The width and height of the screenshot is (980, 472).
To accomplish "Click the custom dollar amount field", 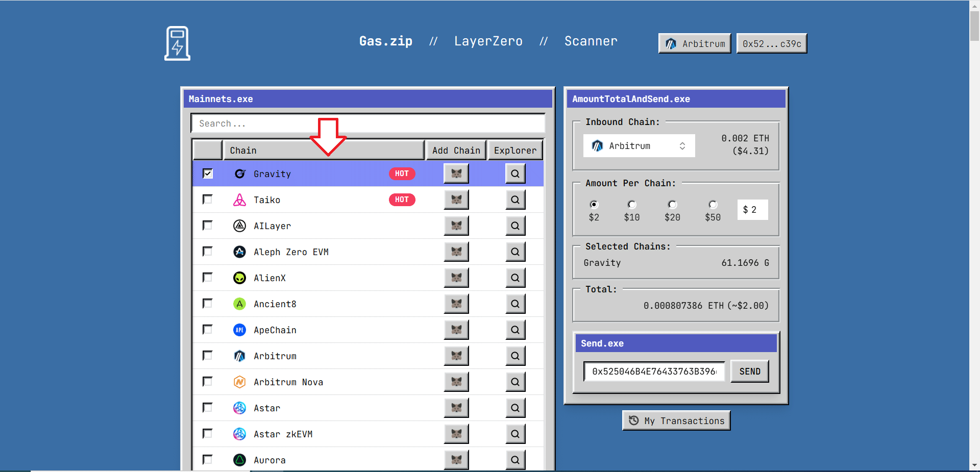I will [x=753, y=210].
